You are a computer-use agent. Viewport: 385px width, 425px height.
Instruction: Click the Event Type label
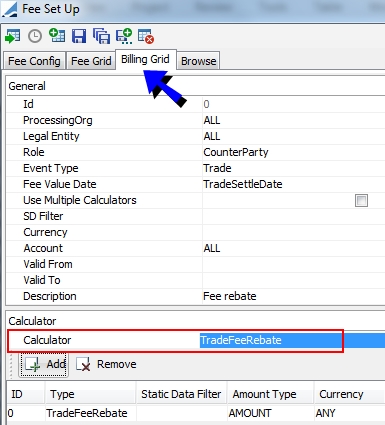(51, 168)
